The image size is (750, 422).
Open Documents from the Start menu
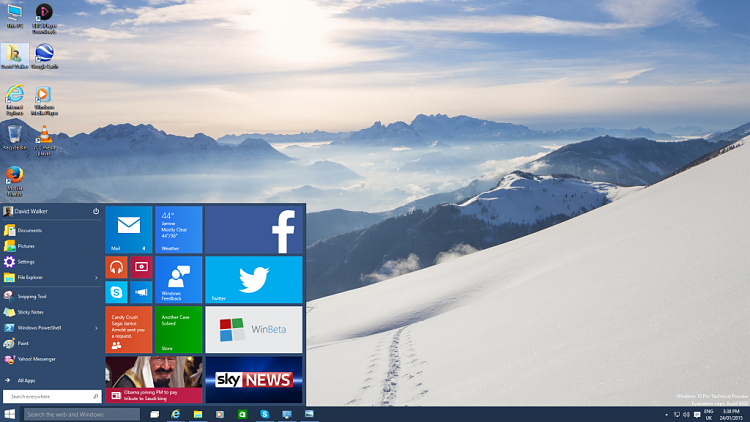[52, 231]
